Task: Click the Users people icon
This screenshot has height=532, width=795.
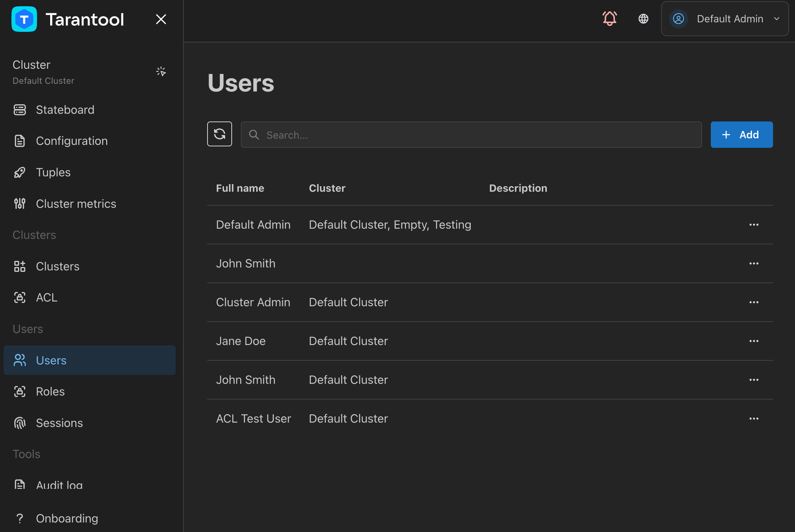Action: pos(20,360)
